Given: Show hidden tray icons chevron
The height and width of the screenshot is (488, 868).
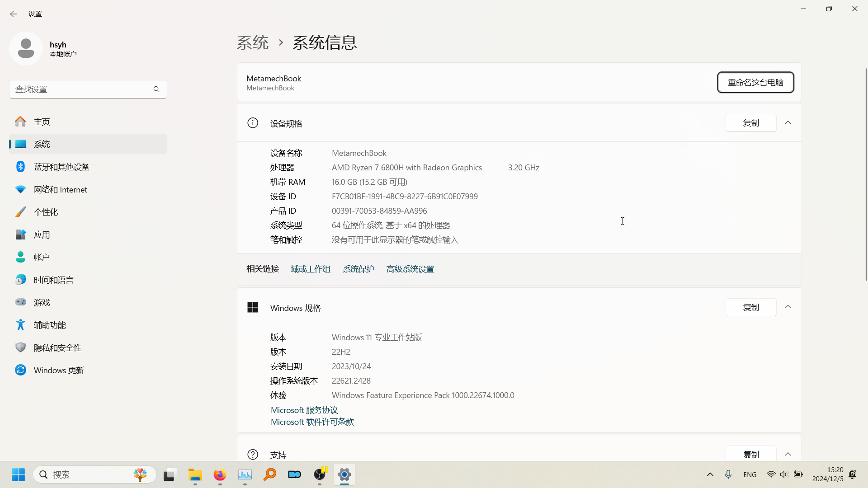Looking at the screenshot, I should point(710,474).
